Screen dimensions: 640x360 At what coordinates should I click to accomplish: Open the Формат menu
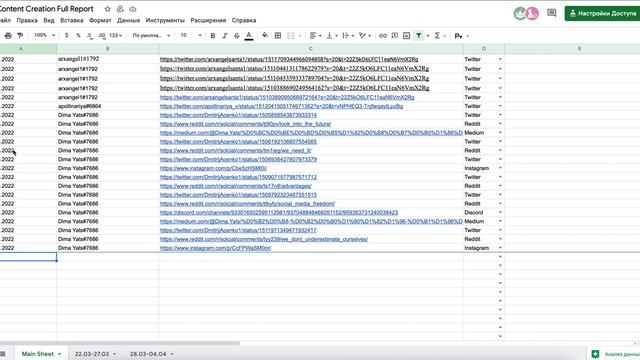pos(100,20)
